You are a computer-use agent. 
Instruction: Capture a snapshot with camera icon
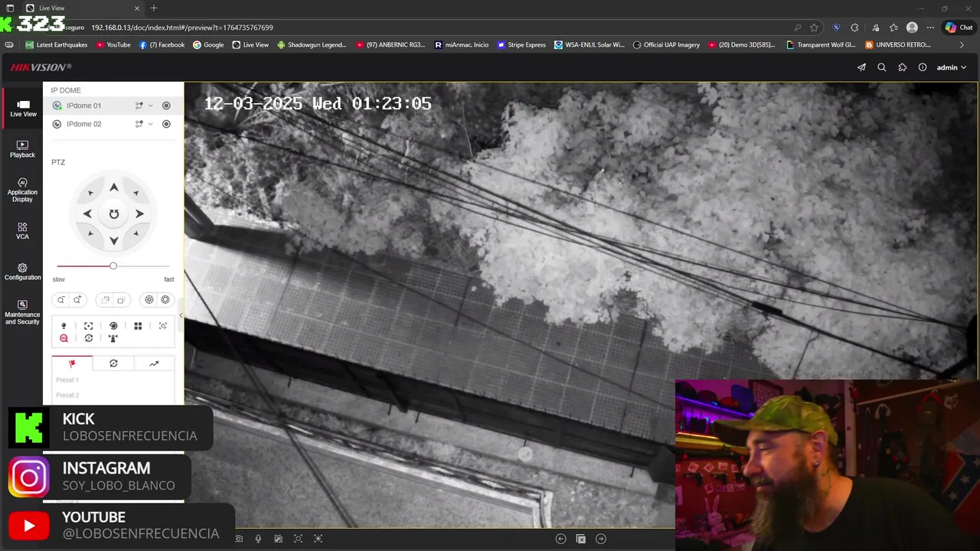tap(239, 539)
